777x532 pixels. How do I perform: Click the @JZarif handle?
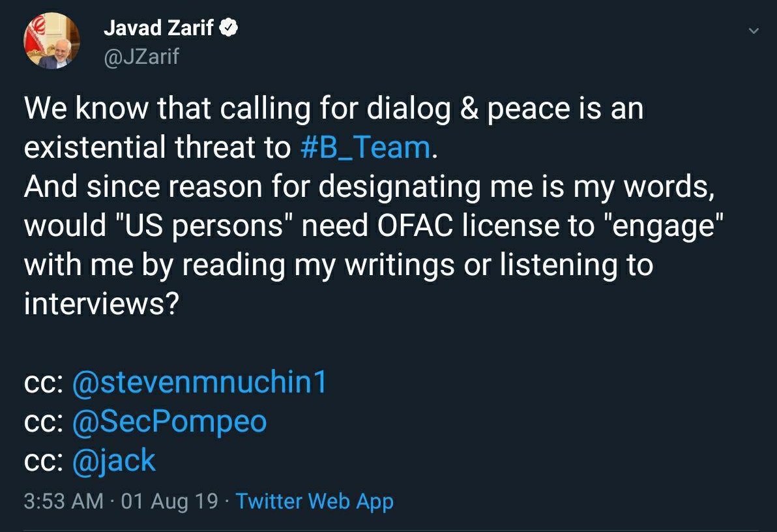(x=141, y=57)
